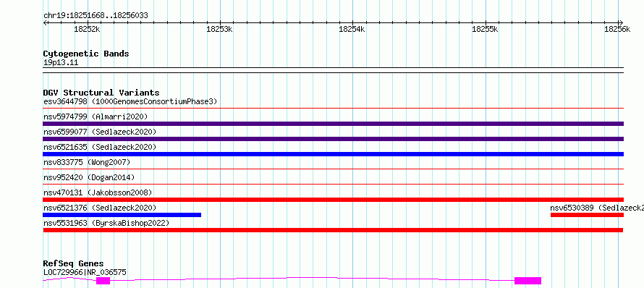The width and height of the screenshot is (644, 288).
Task: Click the 19p13.11 band label
Action: point(61,63)
